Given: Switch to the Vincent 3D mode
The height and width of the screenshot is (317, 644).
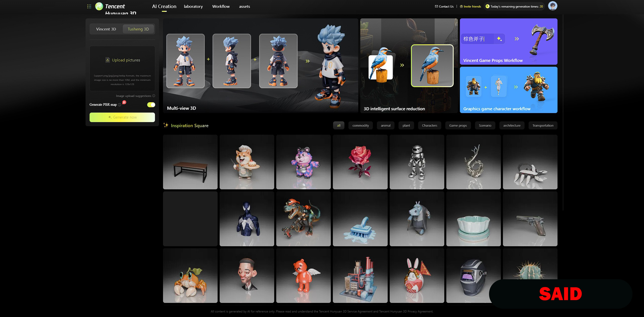Looking at the screenshot, I should [x=106, y=29].
